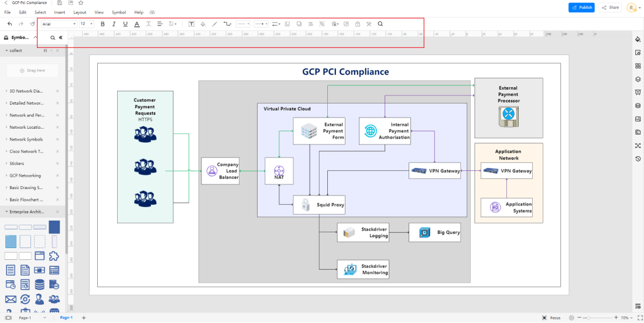Enter Focus mode from status bar

click(551, 318)
